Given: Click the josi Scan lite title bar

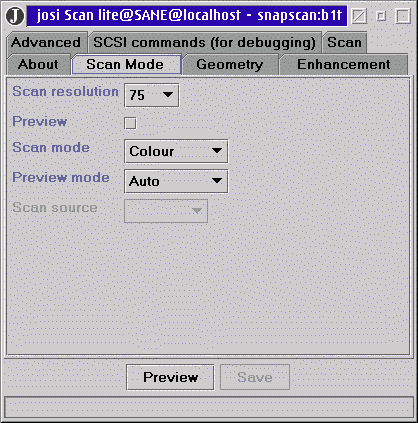Looking at the screenshot, I should click(x=187, y=16).
